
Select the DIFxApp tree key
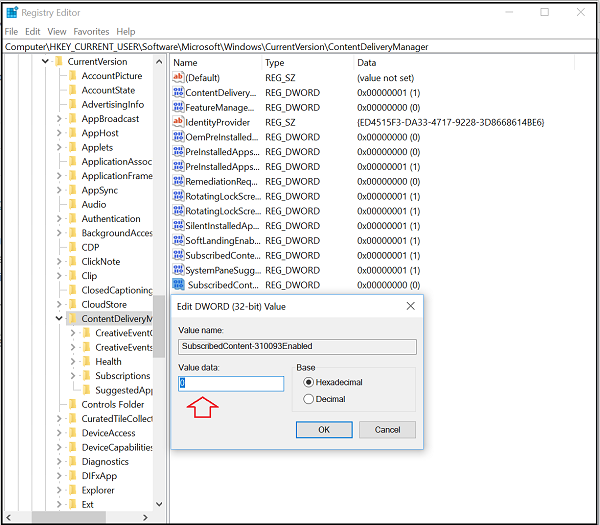point(99,476)
